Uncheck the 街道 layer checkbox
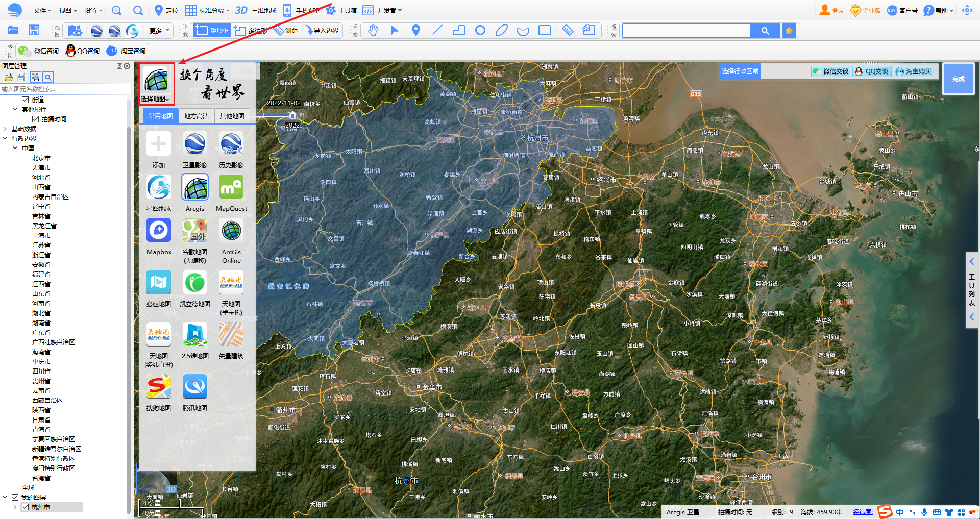The image size is (980, 519). 25,100
